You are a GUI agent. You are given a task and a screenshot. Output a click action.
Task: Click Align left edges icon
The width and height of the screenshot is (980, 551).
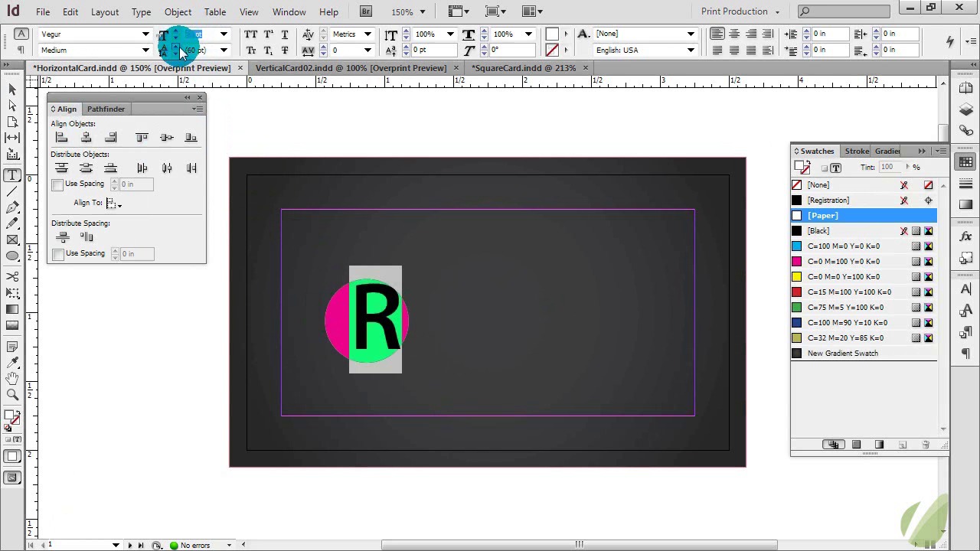(61, 138)
